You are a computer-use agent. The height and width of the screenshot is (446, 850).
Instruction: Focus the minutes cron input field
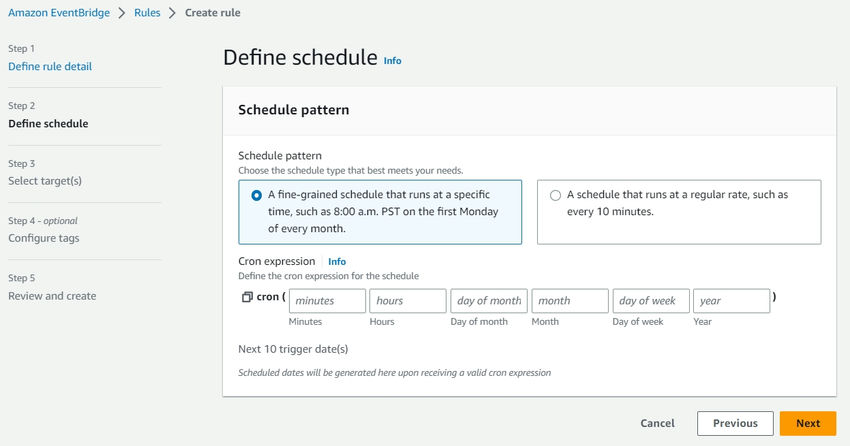tap(327, 301)
